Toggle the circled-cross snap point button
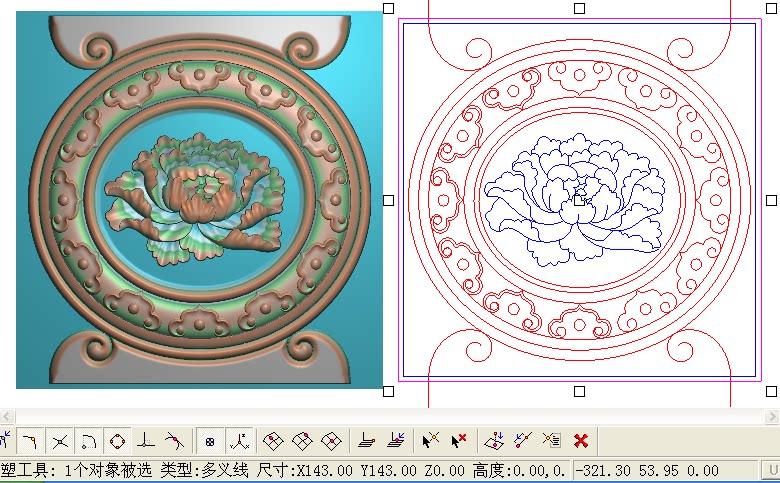This screenshot has height=483, width=780. 210,441
